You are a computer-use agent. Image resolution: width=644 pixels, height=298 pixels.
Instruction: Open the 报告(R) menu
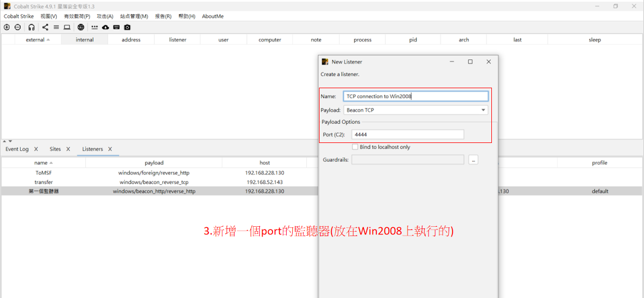[x=163, y=16]
